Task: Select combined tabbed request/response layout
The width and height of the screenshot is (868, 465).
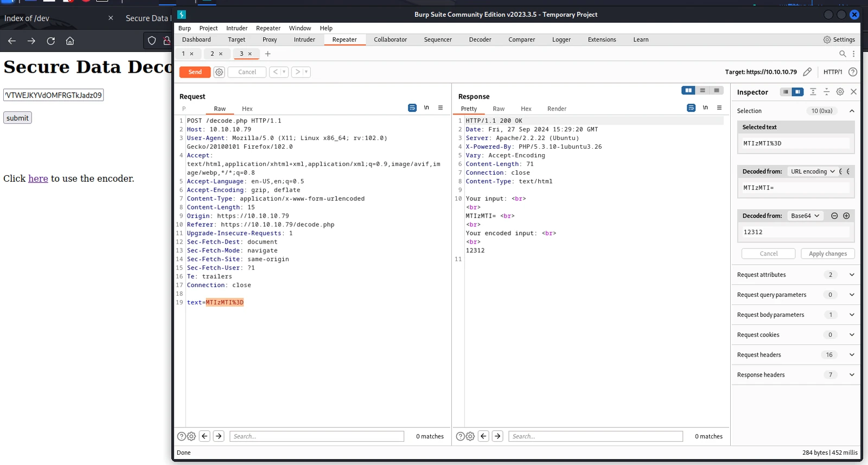Action: (717, 91)
